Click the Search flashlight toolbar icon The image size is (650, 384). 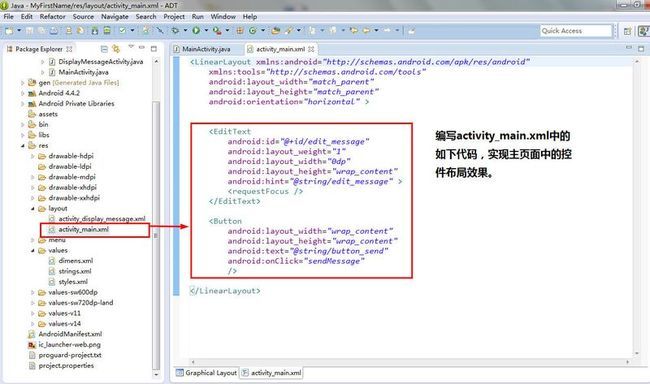(x=289, y=30)
